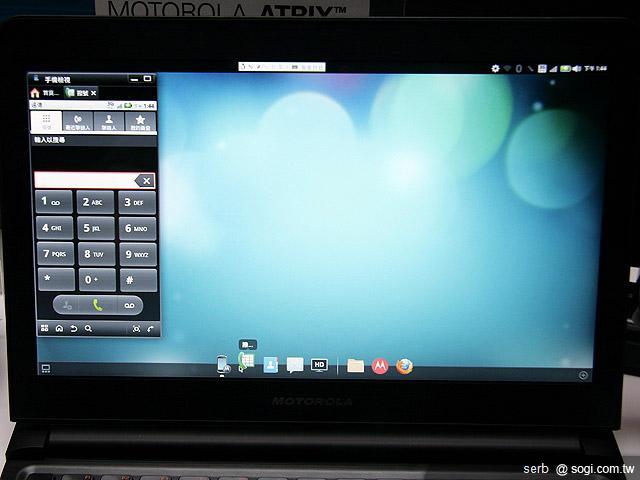The image size is (640, 480).
Task: Close the dialer tab with its X
Action: (x=94, y=93)
